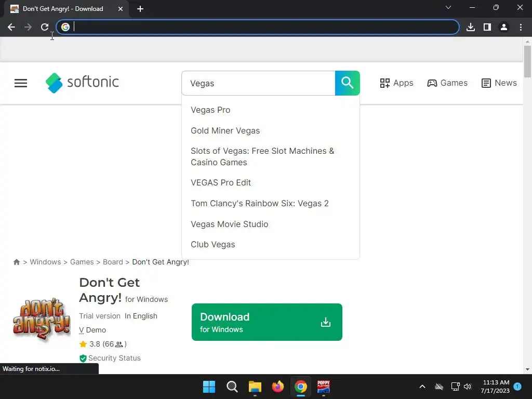Select Gold Miner Vegas suggestion
The width and height of the screenshot is (532, 399).
pos(225,130)
